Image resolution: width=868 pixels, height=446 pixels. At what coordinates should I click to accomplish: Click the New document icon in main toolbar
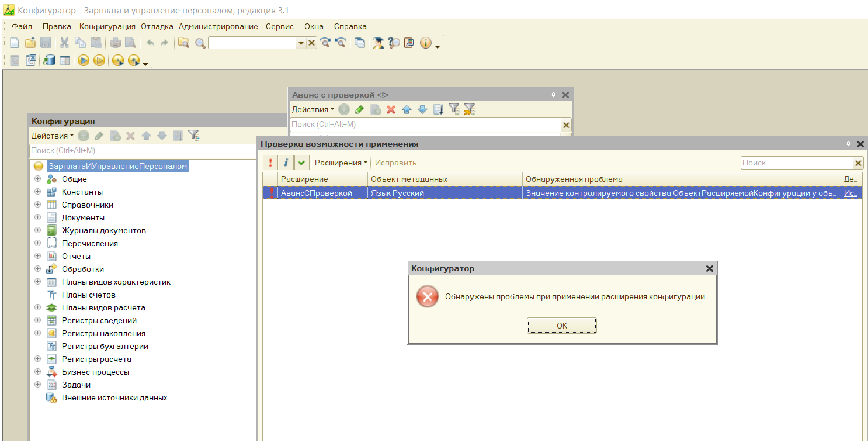(x=15, y=43)
